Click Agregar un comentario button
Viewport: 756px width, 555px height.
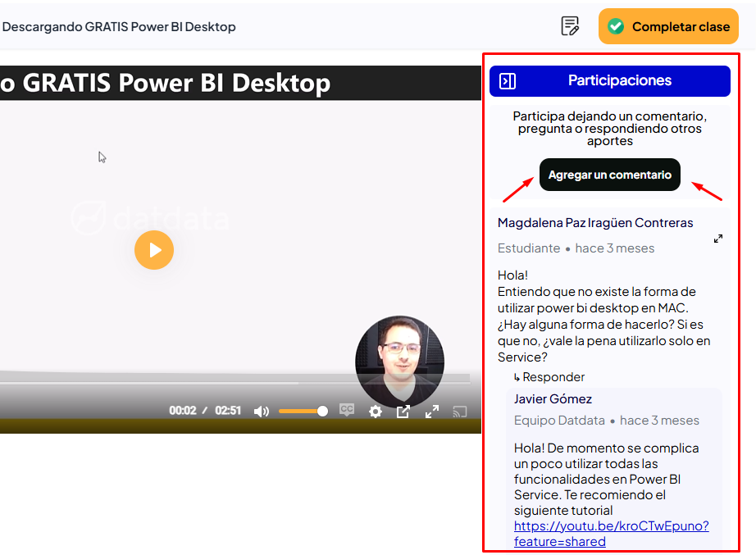(x=609, y=175)
